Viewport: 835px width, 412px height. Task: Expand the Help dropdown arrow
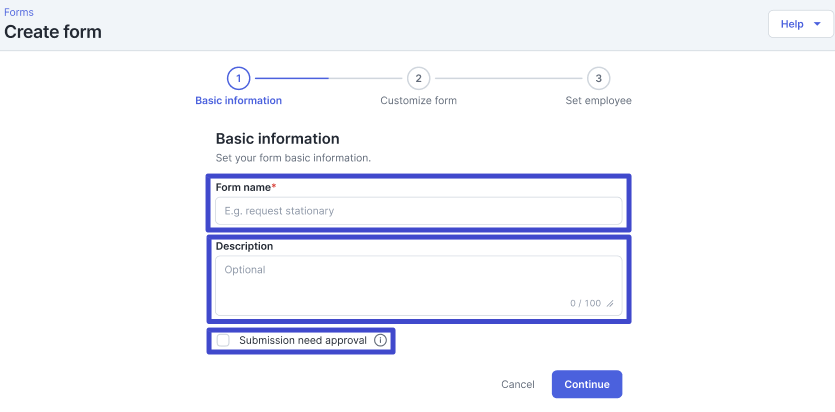[817, 24]
